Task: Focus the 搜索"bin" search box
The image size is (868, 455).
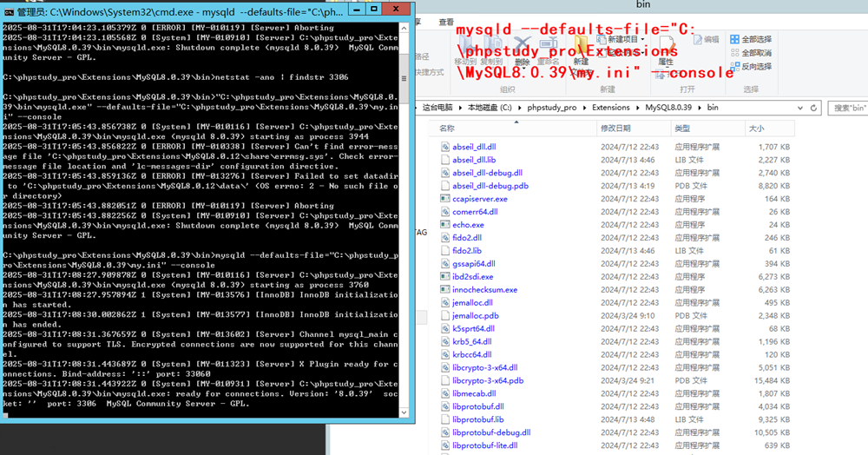Action: tap(847, 108)
